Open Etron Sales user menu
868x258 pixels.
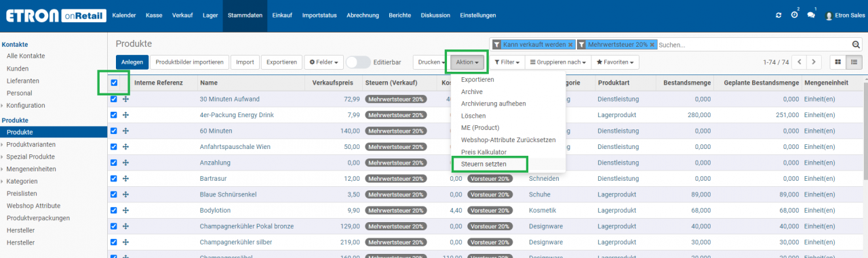[844, 15]
